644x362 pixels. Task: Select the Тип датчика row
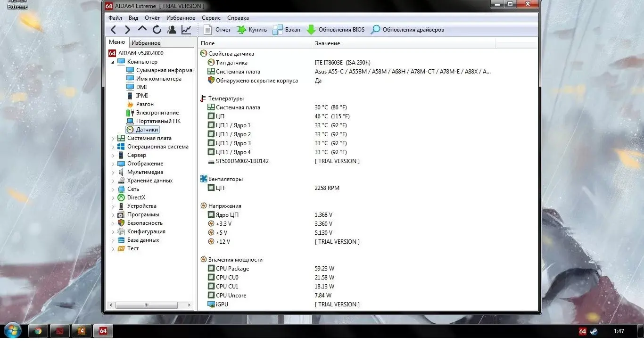[368, 63]
